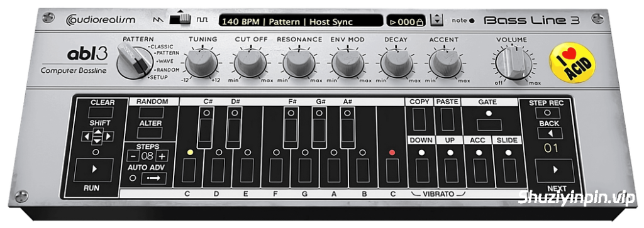Click the CUT OFF knob
This screenshot has height=228, width=644.
click(250, 63)
